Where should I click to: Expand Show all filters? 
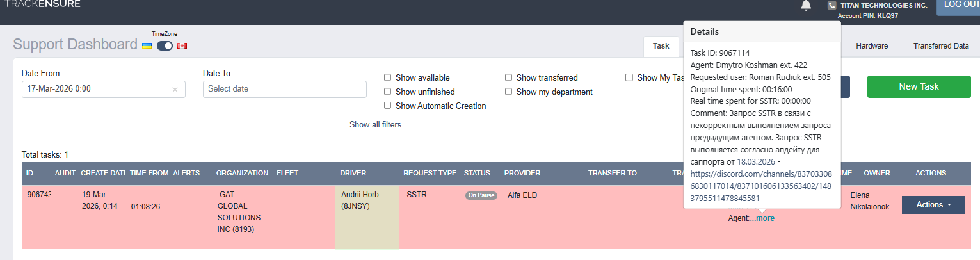375,125
